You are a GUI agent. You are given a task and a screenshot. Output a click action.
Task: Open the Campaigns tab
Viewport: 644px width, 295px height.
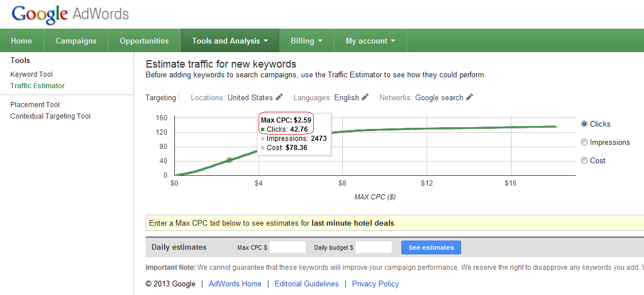tap(76, 41)
